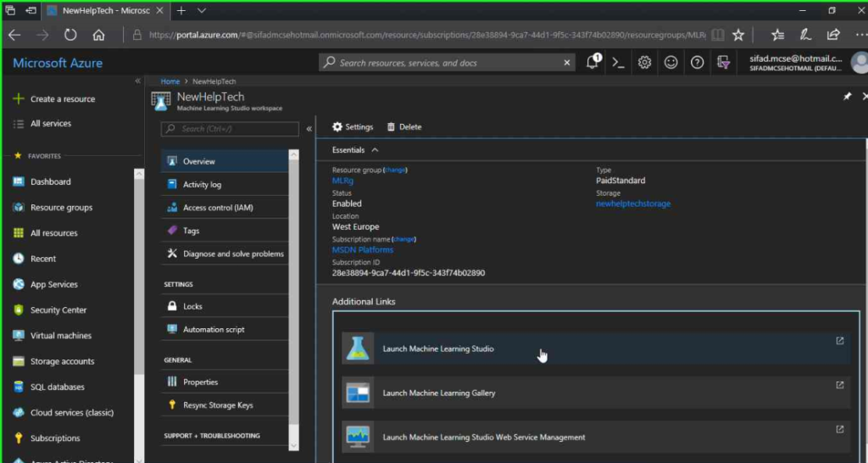This screenshot has width=868, height=463.
Task: Click the add notes pen icon
Action: (805, 35)
